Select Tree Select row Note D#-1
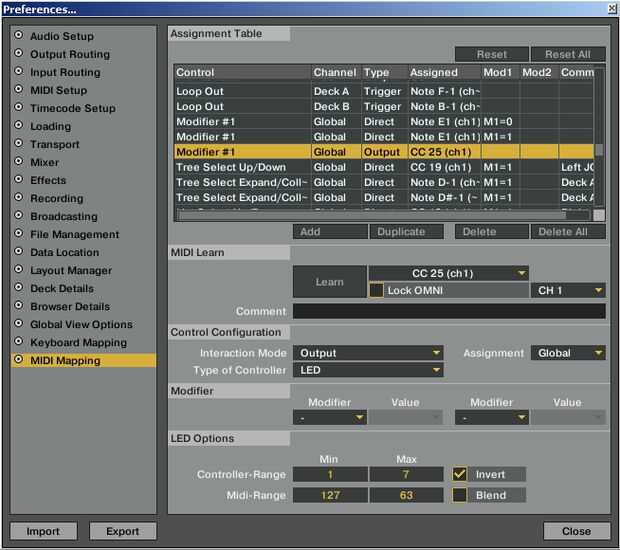The width and height of the screenshot is (620, 550). [384, 197]
